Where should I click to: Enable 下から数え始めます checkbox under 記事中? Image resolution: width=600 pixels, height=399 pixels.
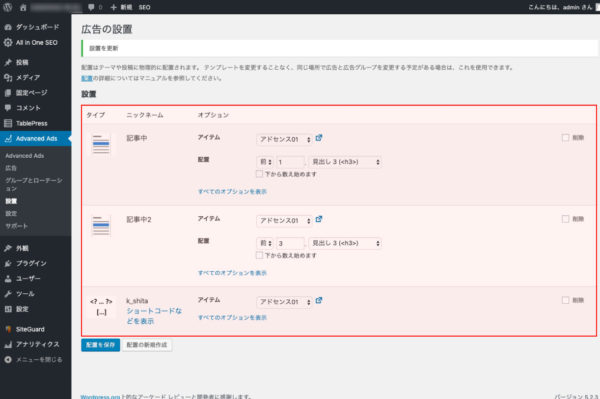(x=259, y=174)
